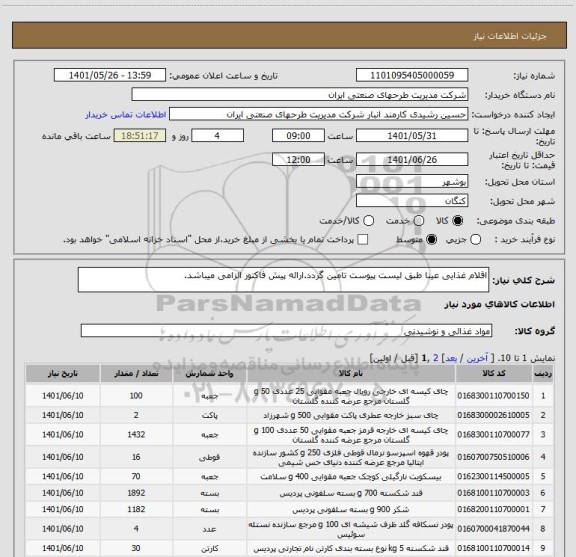Click the پودر قهوه اسپرسو item name
The height and width of the screenshot is (557, 576).
pyautogui.click(x=351, y=457)
